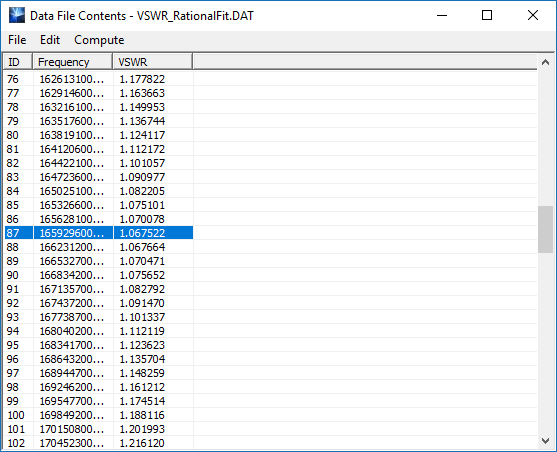
Task: Select VSWR value 1.177822
Action: tap(142, 79)
